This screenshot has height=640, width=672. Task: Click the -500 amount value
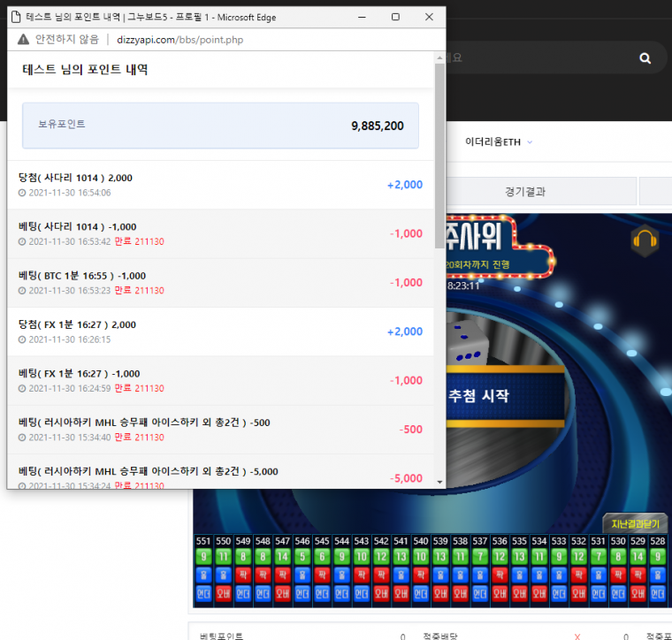pos(410,430)
